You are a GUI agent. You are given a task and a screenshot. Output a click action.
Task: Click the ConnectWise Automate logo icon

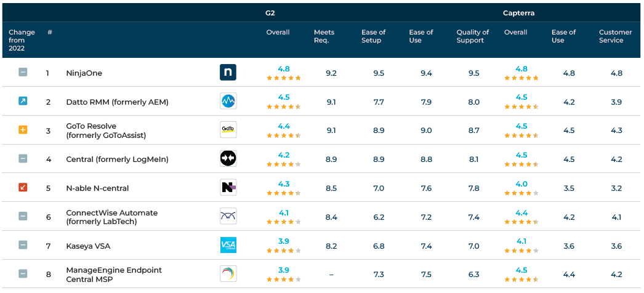coord(228,216)
